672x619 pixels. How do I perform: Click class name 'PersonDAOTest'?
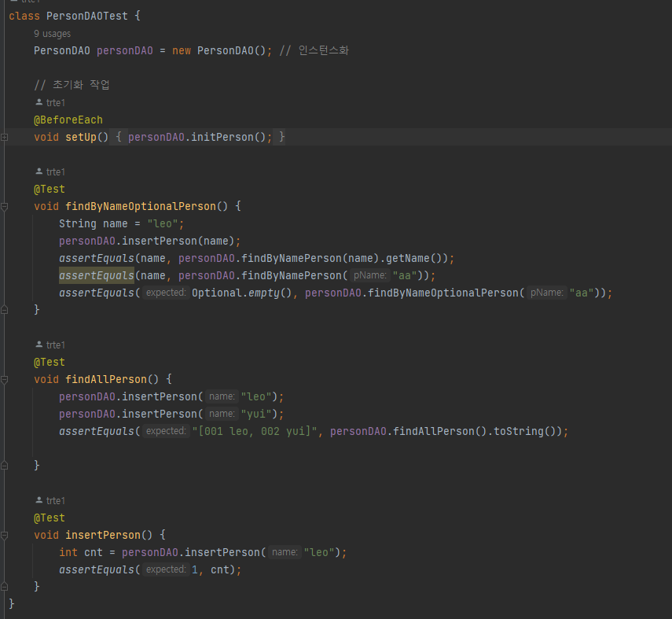[87, 17]
